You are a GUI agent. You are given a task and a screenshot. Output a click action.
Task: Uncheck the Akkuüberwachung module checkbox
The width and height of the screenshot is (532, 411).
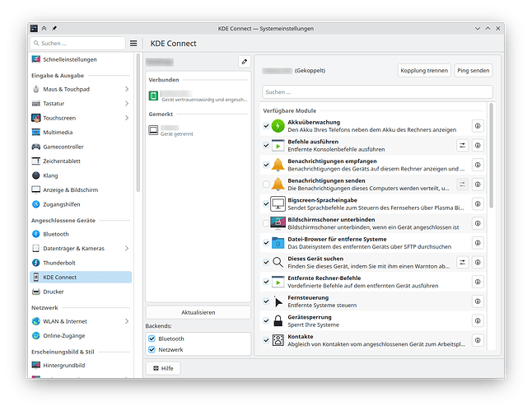click(266, 126)
